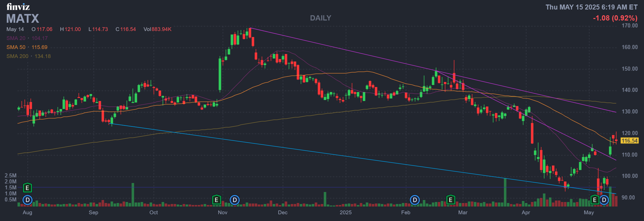
Task: Click the 150.00 price axis label
Action: 630,69
